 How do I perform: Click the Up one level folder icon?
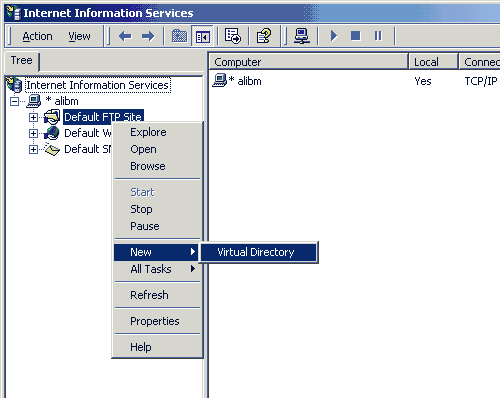click(179, 36)
